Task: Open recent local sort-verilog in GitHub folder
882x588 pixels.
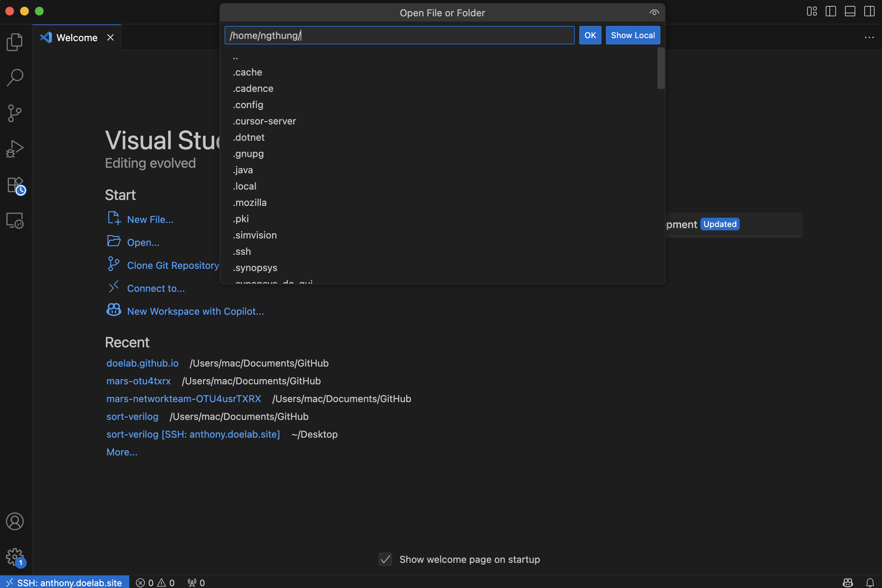Action: (x=132, y=417)
